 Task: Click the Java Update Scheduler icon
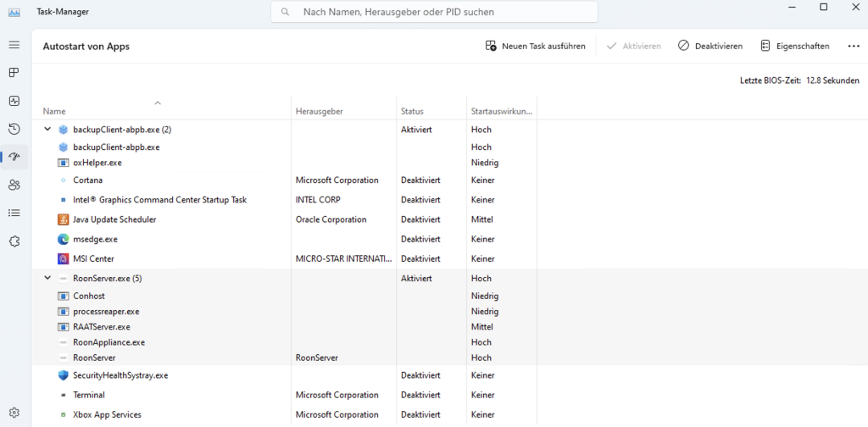(x=63, y=219)
